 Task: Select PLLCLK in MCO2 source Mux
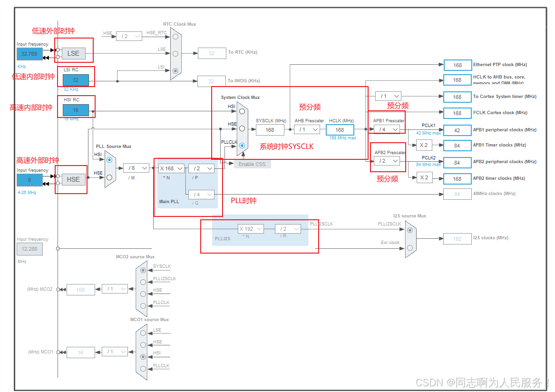143,306
